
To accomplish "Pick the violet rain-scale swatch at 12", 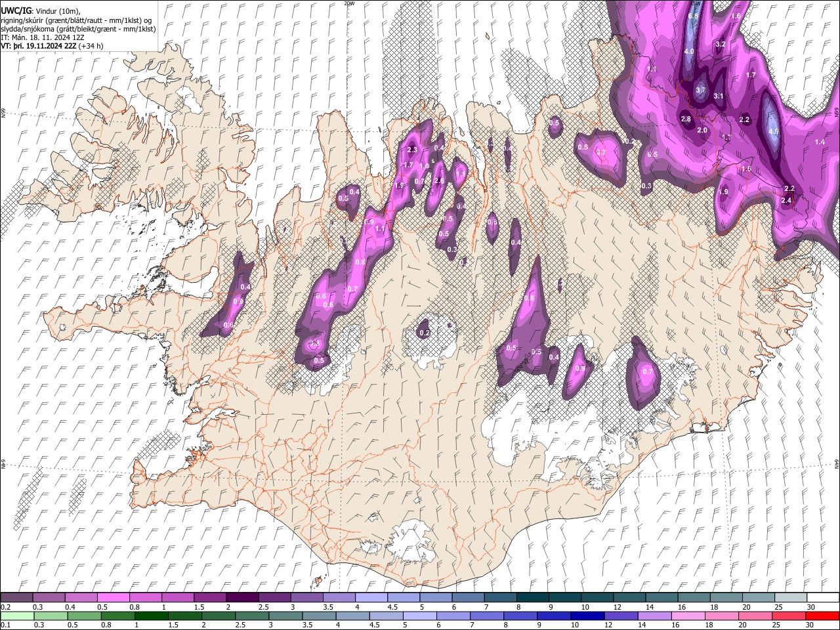I will tap(621, 616).
